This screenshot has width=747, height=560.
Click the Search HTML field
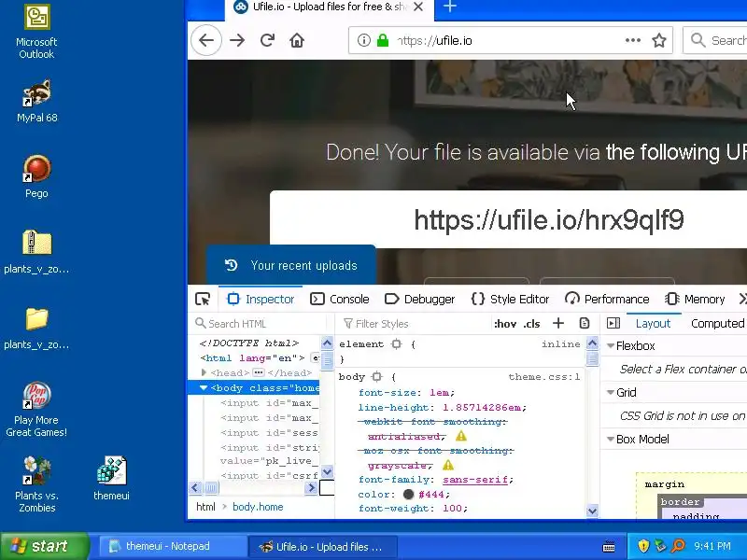coord(260,324)
